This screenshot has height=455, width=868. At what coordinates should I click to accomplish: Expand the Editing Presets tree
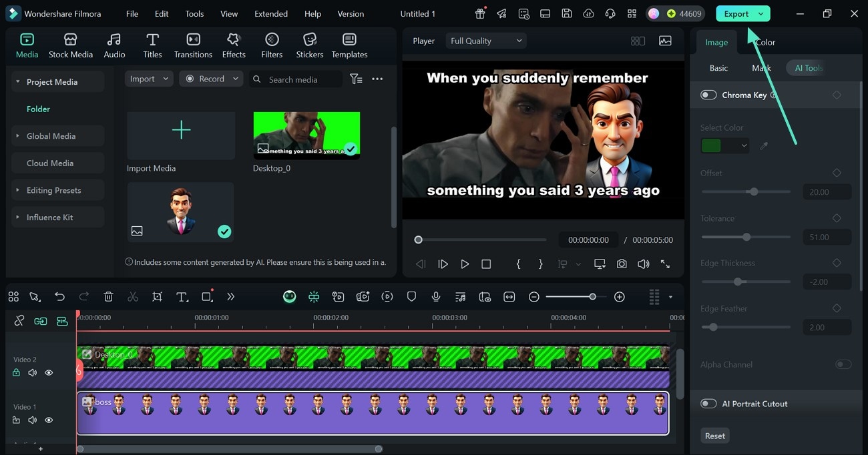point(17,190)
